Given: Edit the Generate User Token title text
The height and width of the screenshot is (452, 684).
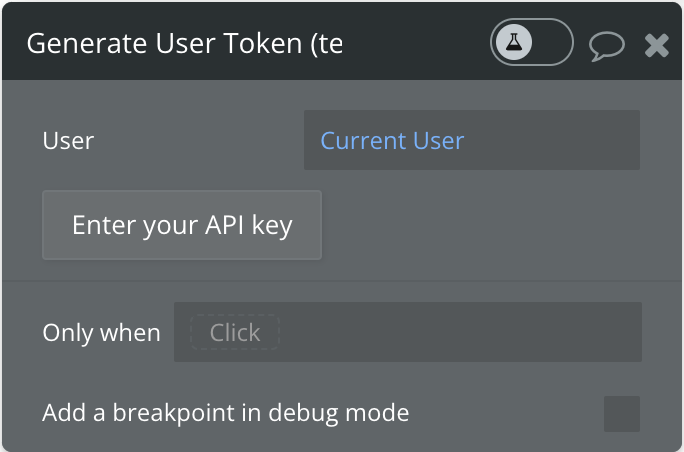Looking at the screenshot, I should pos(185,44).
